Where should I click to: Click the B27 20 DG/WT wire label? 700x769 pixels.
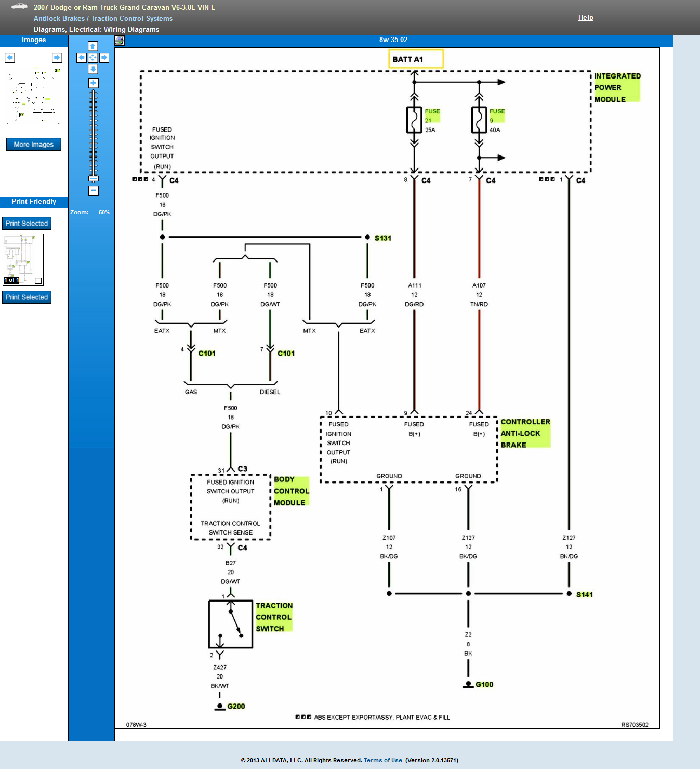(x=231, y=572)
